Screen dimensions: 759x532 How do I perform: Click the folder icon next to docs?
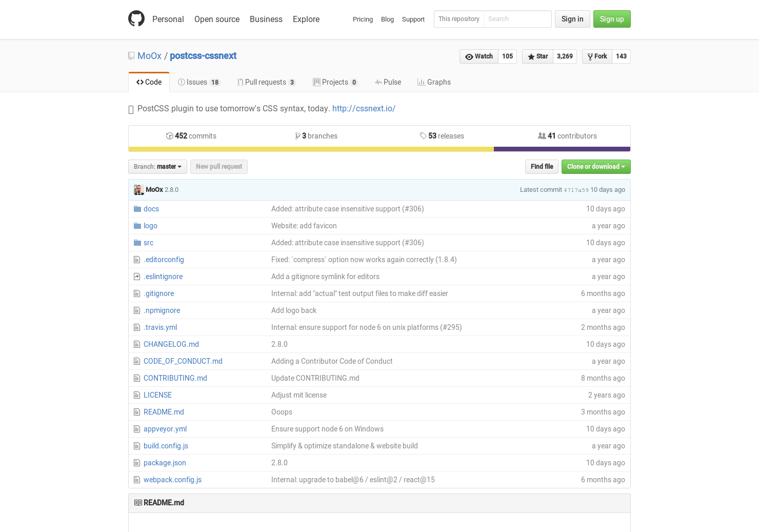point(137,209)
